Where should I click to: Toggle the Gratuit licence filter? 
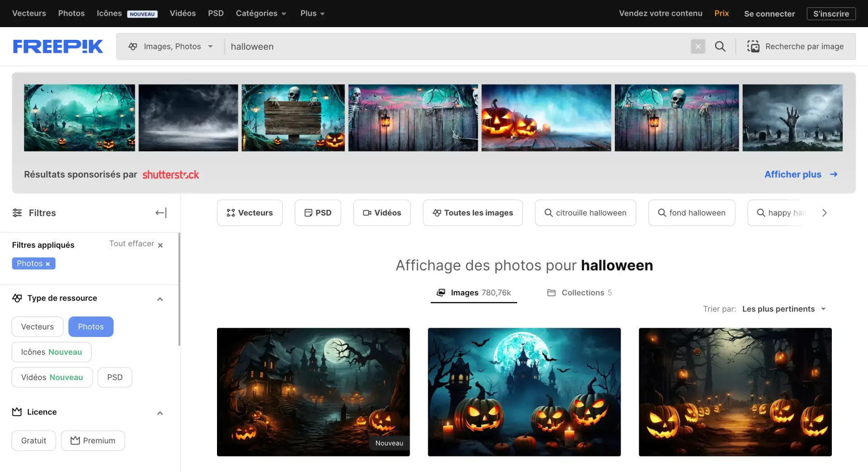click(x=34, y=441)
